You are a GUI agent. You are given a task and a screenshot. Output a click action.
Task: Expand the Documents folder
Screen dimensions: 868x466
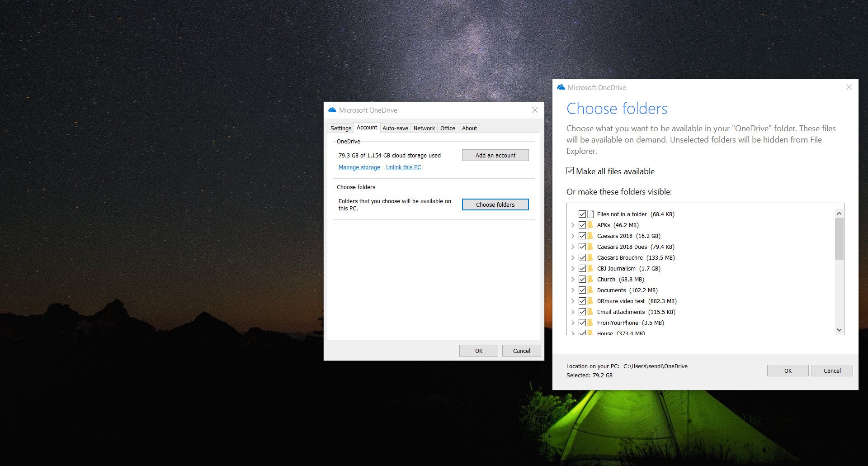pyautogui.click(x=573, y=290)
